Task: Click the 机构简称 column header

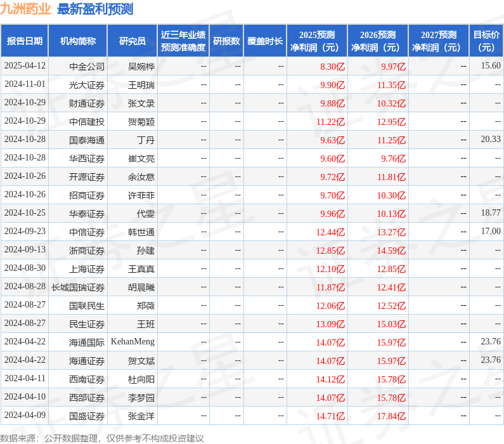Action: tap(78, 41)
